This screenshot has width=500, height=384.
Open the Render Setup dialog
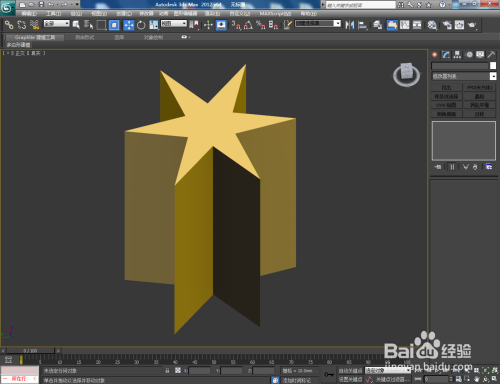(447, 25)
